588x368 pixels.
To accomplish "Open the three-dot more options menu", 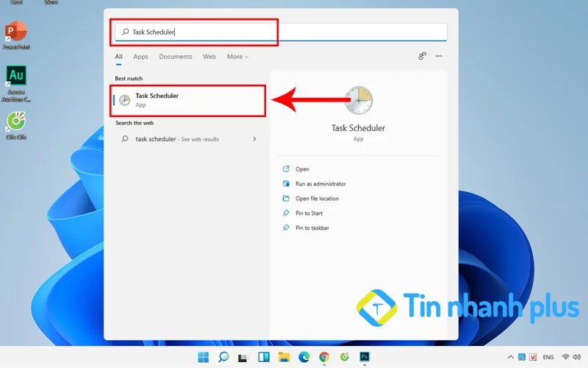I will click(439, 57).
